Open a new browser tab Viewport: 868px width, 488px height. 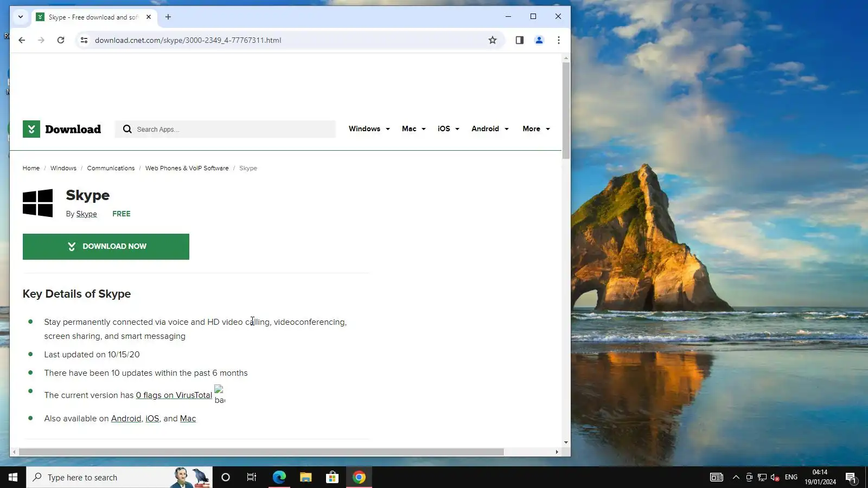pyautogui.click(x=168, y=17)
